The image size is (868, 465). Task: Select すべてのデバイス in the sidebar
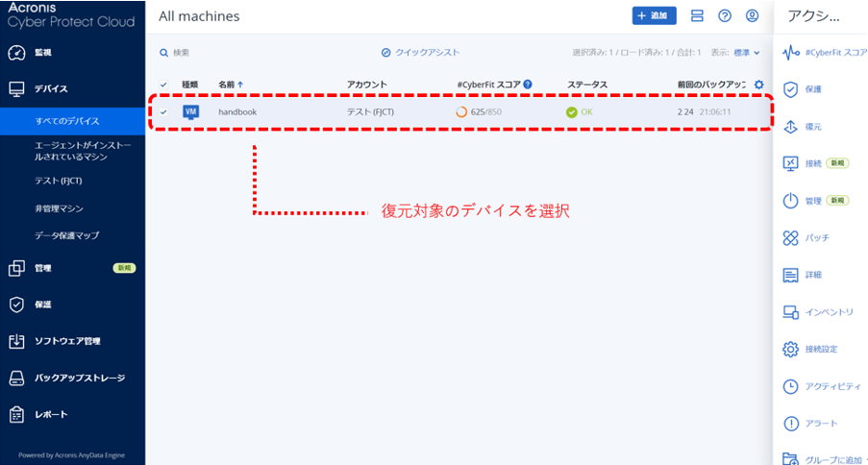pyautogui.click(x=67, y=121)
